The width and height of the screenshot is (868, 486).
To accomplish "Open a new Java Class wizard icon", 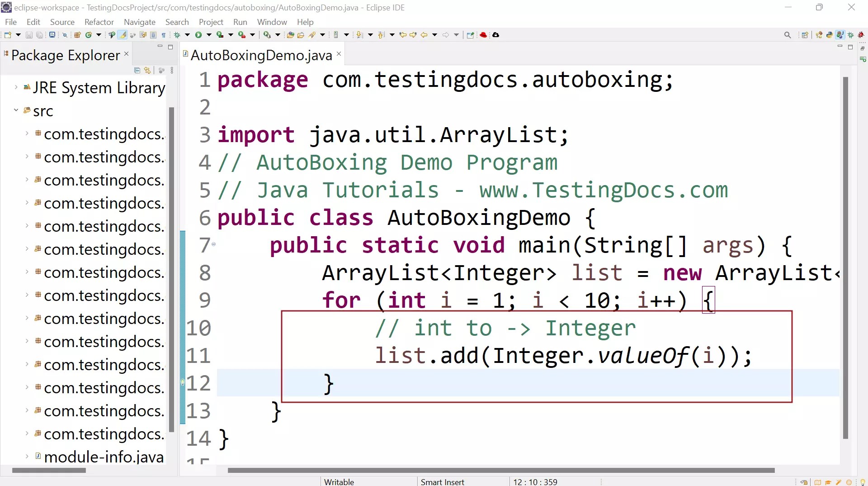I will (x=89, y=35).
